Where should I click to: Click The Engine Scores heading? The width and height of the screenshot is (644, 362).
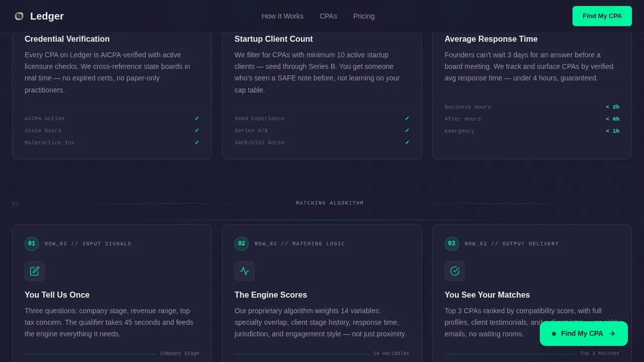point(271,295)
